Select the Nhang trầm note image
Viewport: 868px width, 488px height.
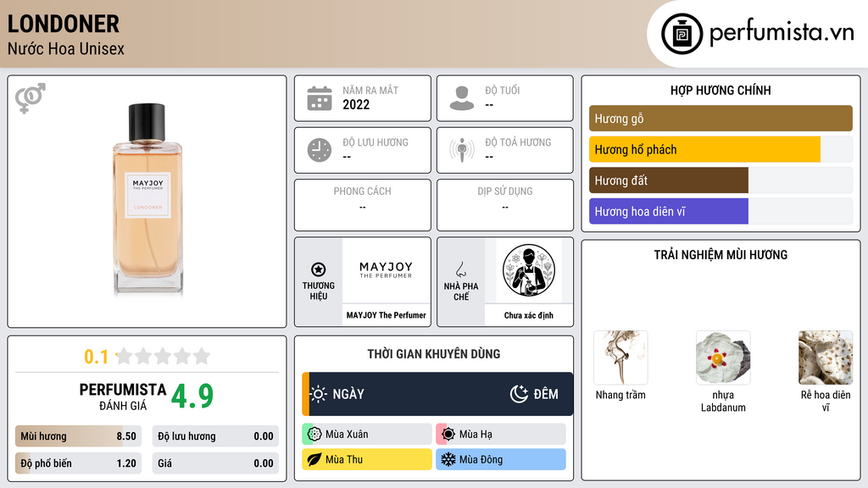click(620, 358)
